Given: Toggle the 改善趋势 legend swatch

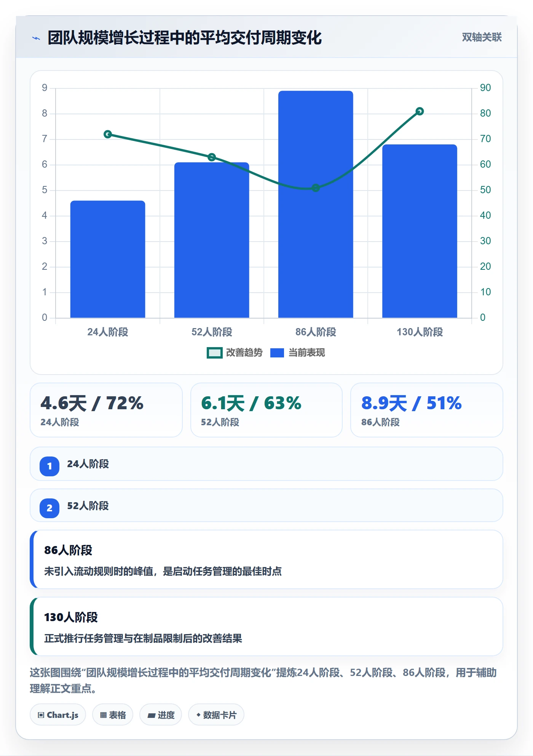Looking at the screenshot, I should 215,353.
